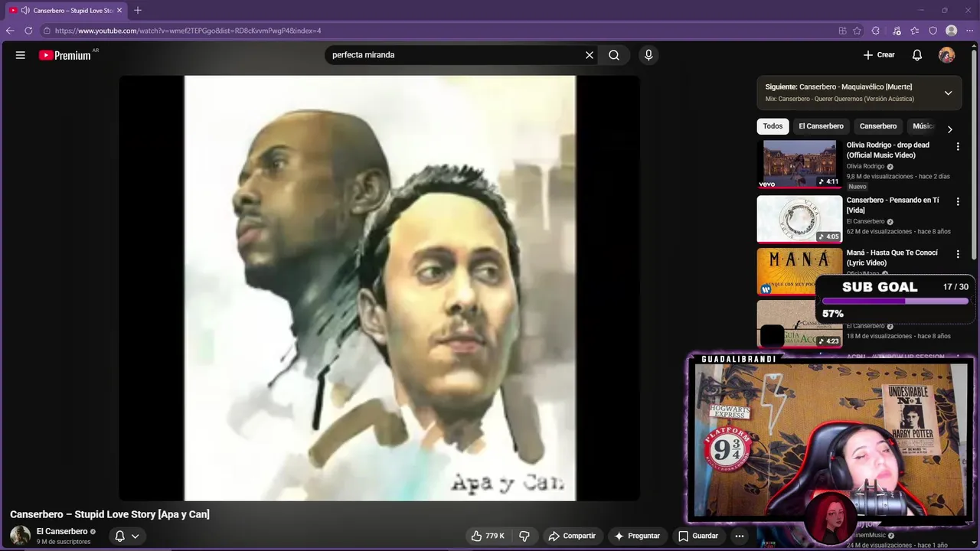
Task: Open the 4:23 duration video thumbnail
Action: point(799,323)
